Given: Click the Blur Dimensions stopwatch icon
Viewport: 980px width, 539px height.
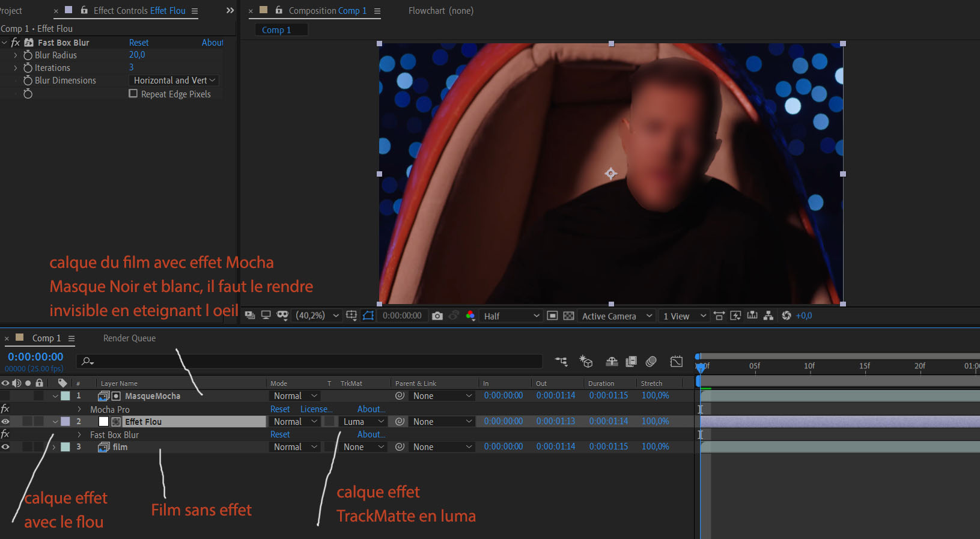Looking at the screenshot, I should 28,81.
